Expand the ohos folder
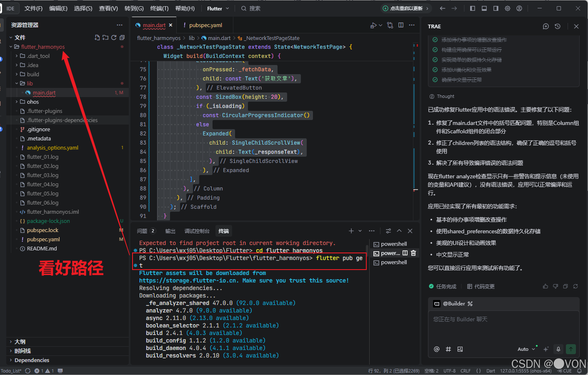588x375 pixels. (17, 102)
